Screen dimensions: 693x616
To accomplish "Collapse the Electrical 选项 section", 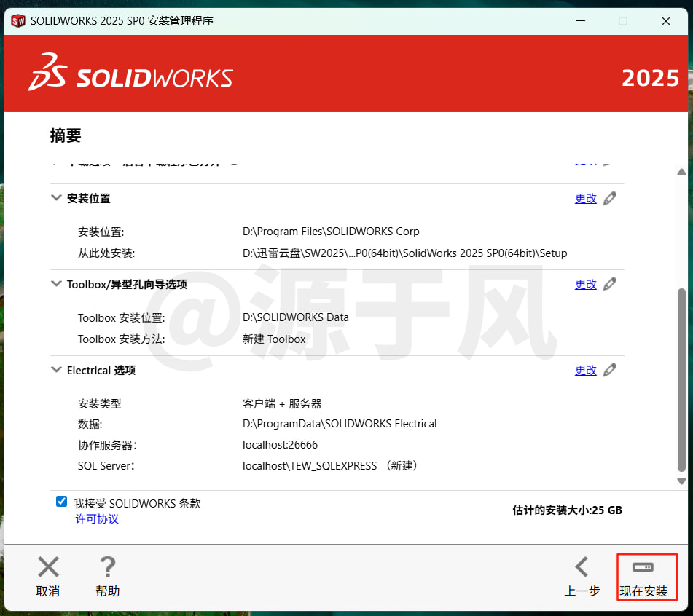I will (56, 369).
